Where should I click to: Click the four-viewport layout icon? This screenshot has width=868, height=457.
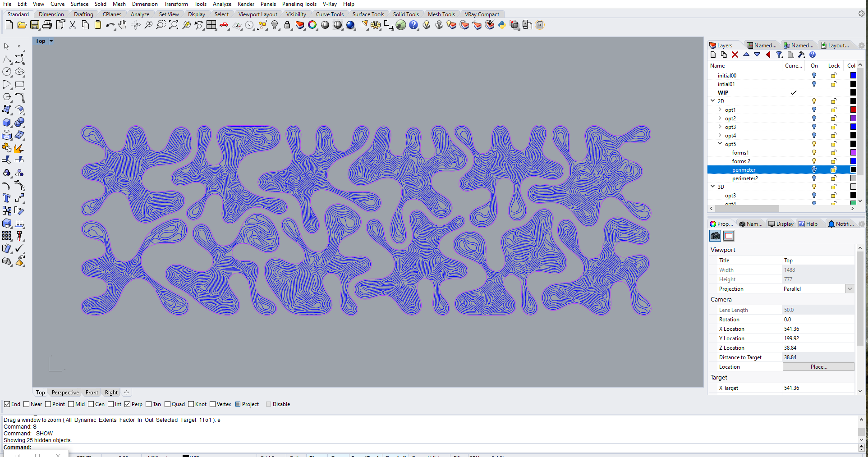211,25
